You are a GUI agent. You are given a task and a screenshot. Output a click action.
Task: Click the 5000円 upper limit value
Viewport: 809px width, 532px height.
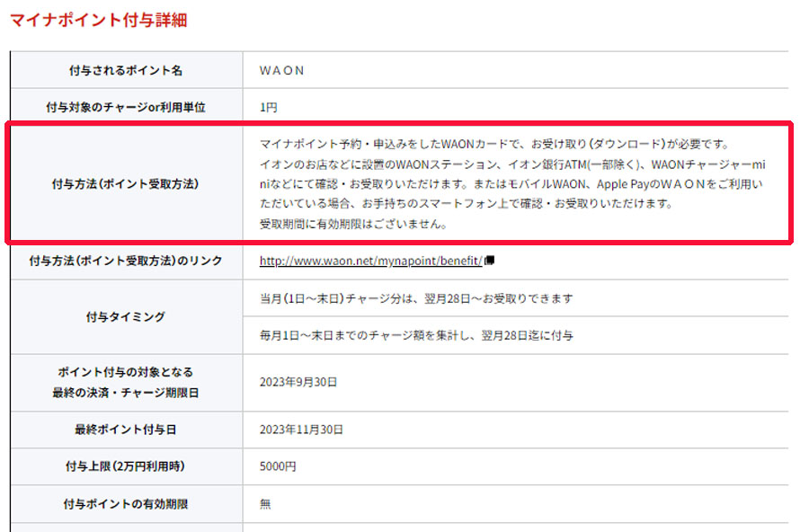point(278,466)
